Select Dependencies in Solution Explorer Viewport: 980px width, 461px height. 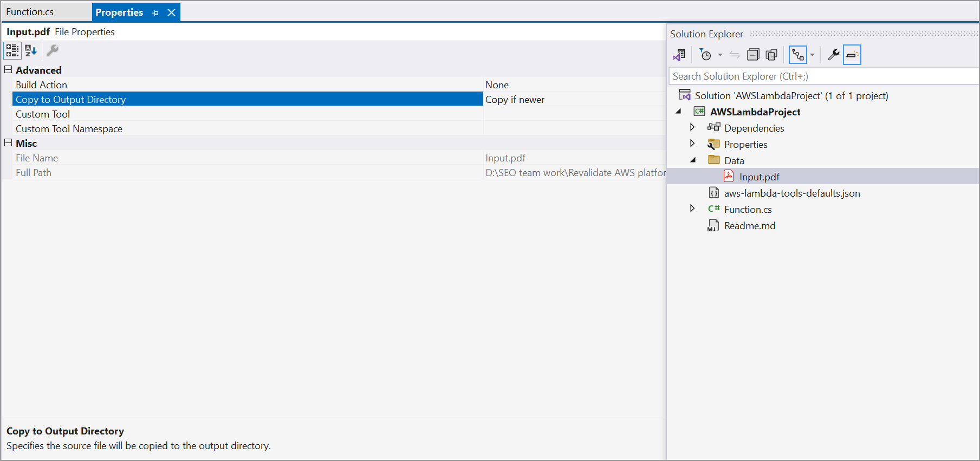754,128
